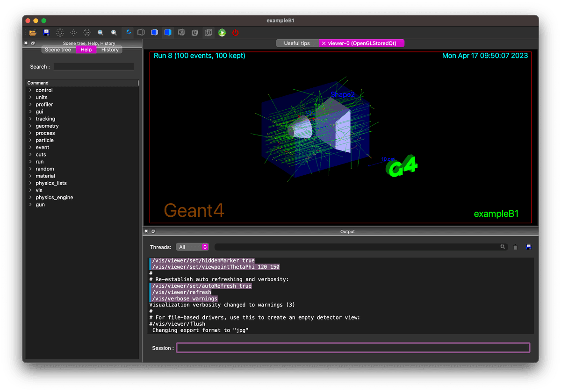The image size is (561, 392).
Task: Expand the gui command group
Action: [30, 112]
